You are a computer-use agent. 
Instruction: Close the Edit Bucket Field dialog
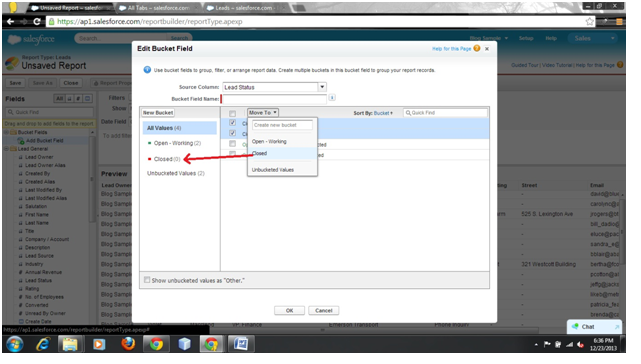(x=487, y=49)
